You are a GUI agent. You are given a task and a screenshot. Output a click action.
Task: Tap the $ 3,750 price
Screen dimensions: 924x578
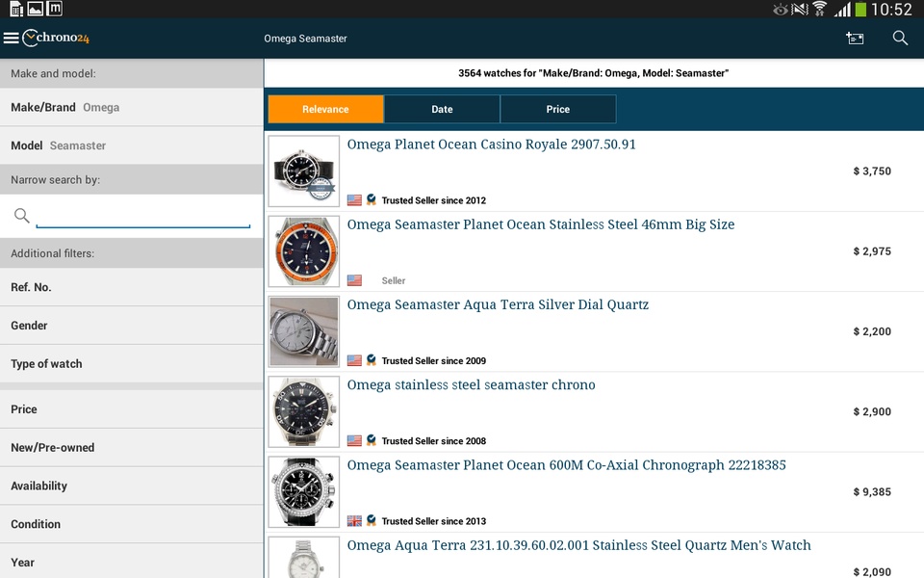[x=872, y=171]
